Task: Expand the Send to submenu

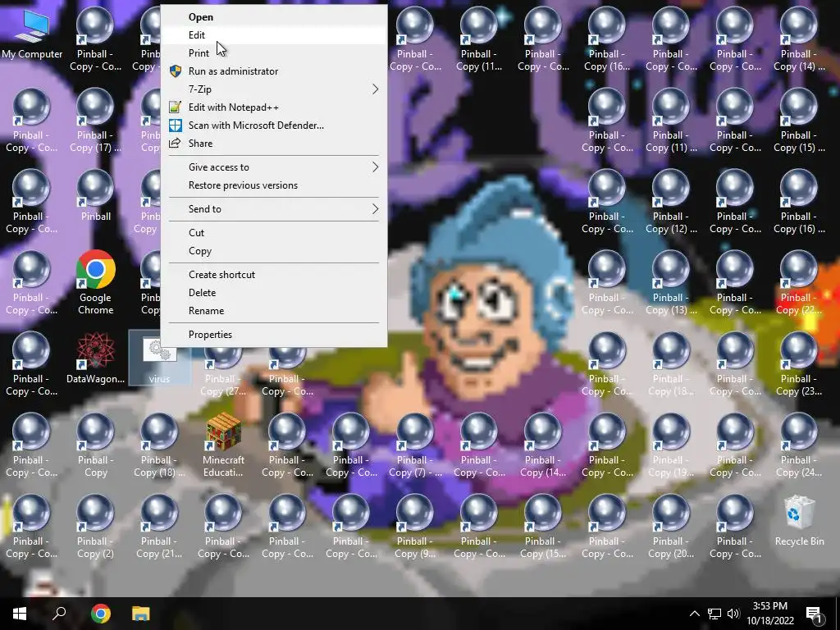Action: [274, 209]
